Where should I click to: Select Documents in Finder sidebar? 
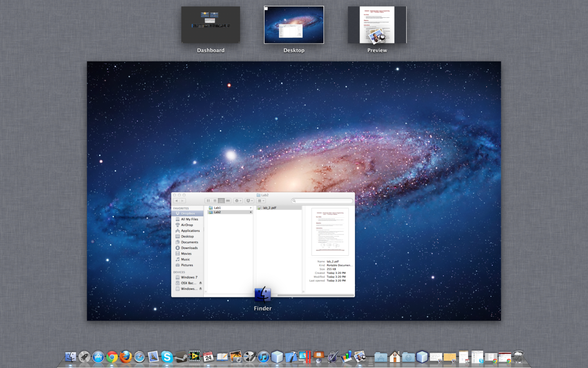point(187,242)
